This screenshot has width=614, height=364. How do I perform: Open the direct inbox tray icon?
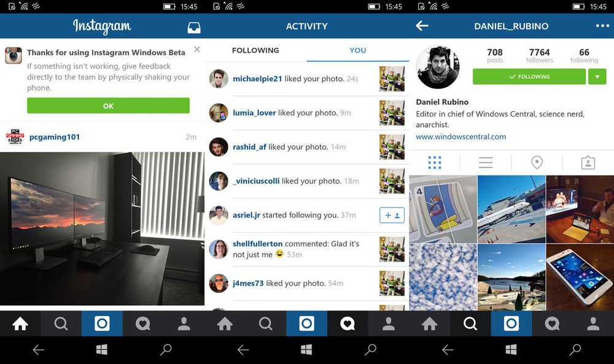[194, 28]
